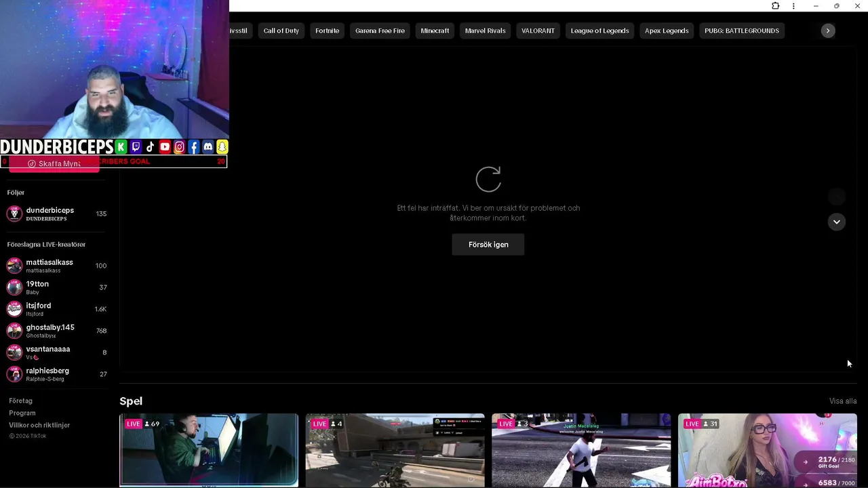Open the Villkor och riktlinjer link
Image resolution: width=868 pixels, height=488 pixels.
39,425
